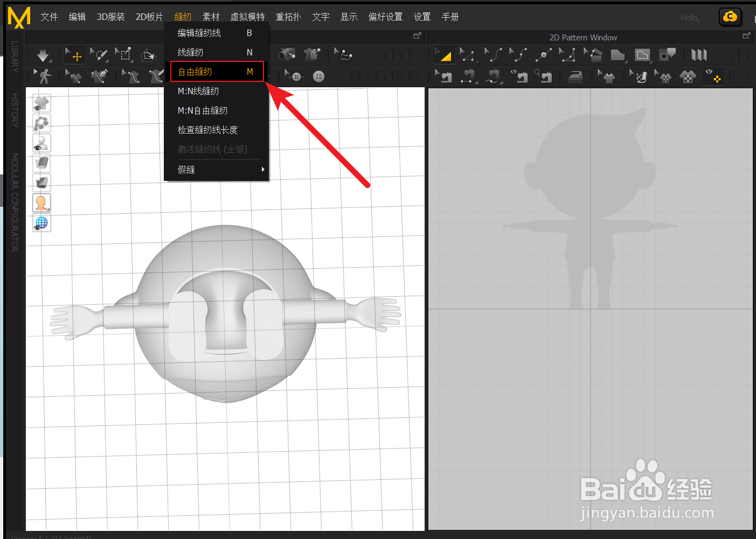Select the Edit Pattern points tool

pyautogui.click(x=468, y=55)
